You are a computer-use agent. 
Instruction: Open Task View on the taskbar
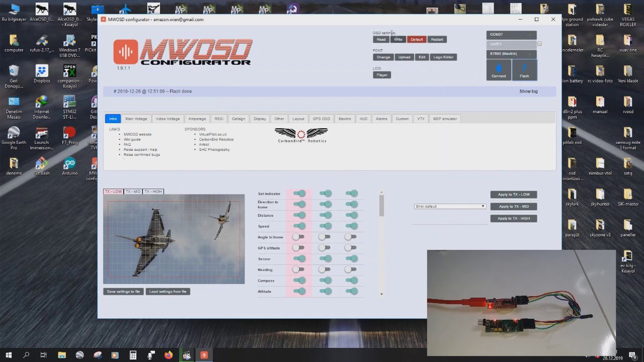coord(44,355)
